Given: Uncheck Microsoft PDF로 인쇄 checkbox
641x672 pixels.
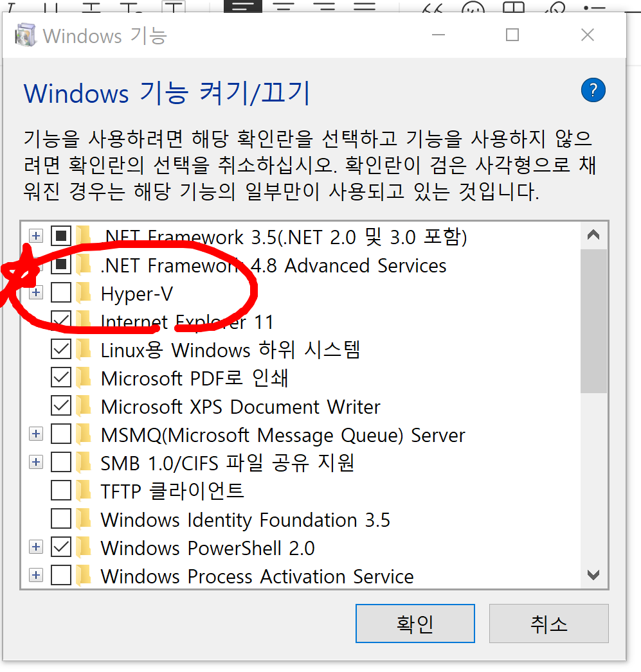Looking at the screenshot, I should tap(61, 378).
